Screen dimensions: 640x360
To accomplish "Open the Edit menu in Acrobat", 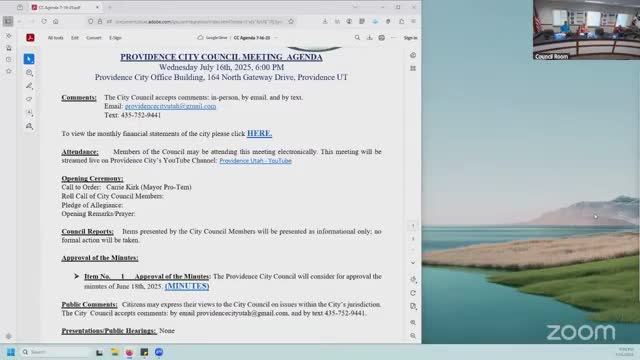I will tap(75, 38).
